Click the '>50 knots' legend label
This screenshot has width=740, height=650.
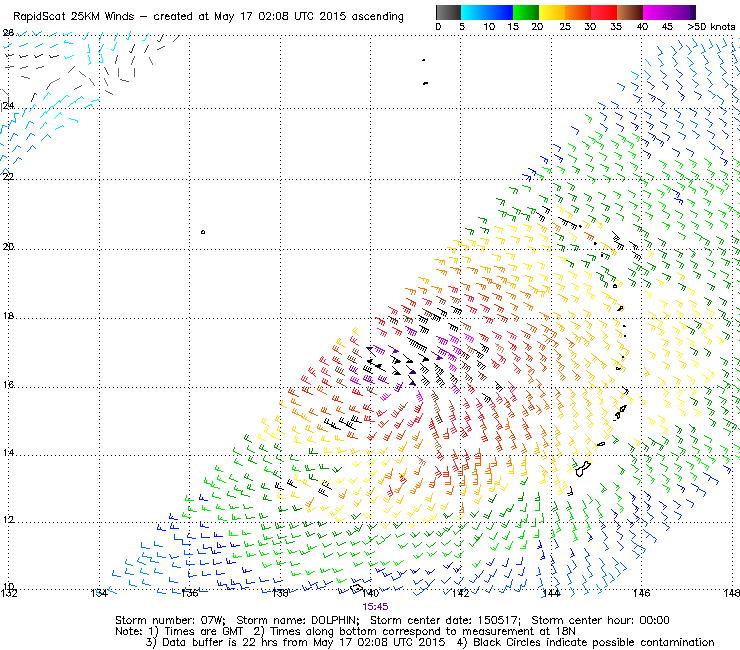[x=711, y=27]
